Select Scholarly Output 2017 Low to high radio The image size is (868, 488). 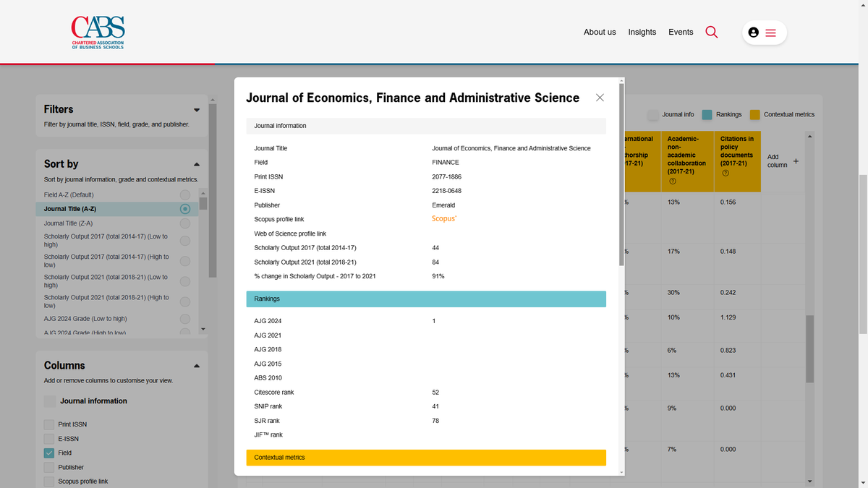coord(185,241)
